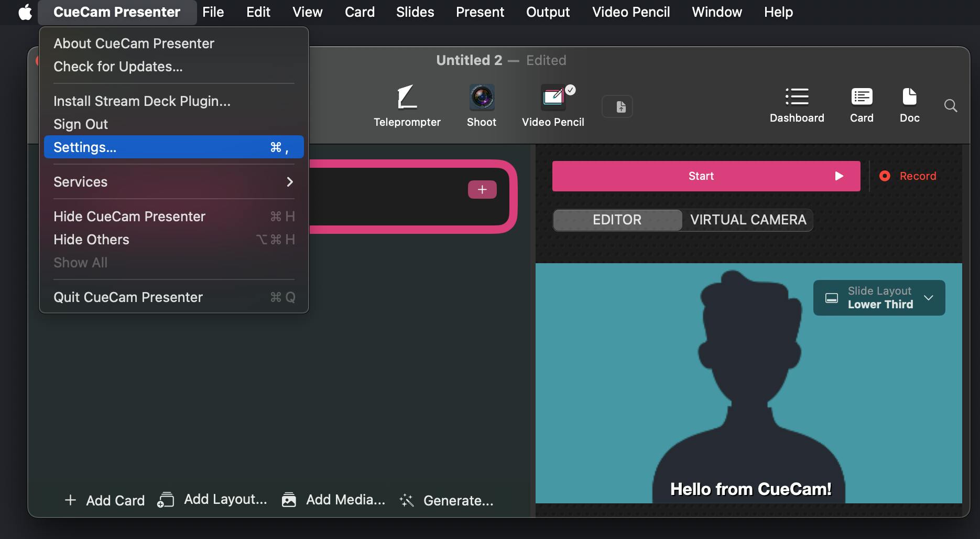The image size is (980, 539).
Task: Click the pink plus button on card
Action: pyautogui.click(x=482, y=189)
